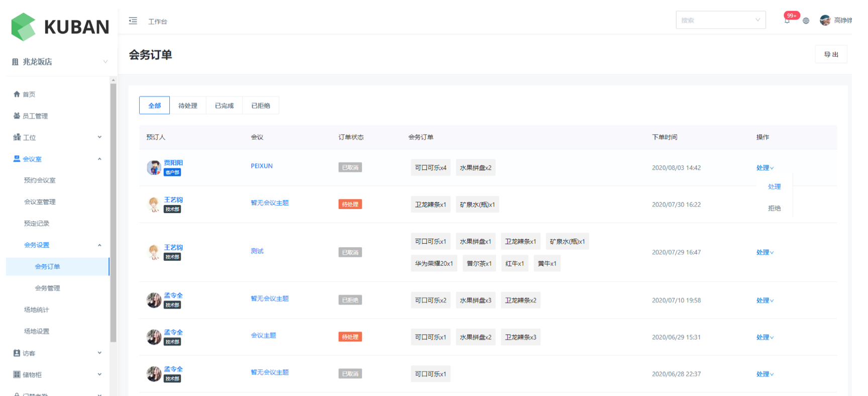Expand the 储物柜 menu chevron
This screenshot has height=396, width=868.
99,374
